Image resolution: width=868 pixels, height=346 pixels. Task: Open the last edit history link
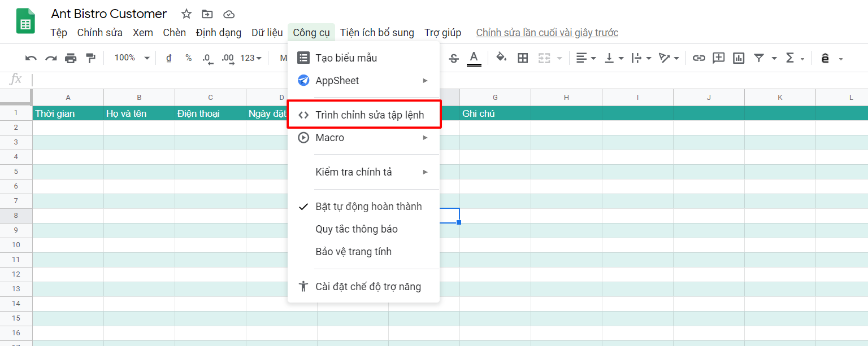[x=547, y=33]
